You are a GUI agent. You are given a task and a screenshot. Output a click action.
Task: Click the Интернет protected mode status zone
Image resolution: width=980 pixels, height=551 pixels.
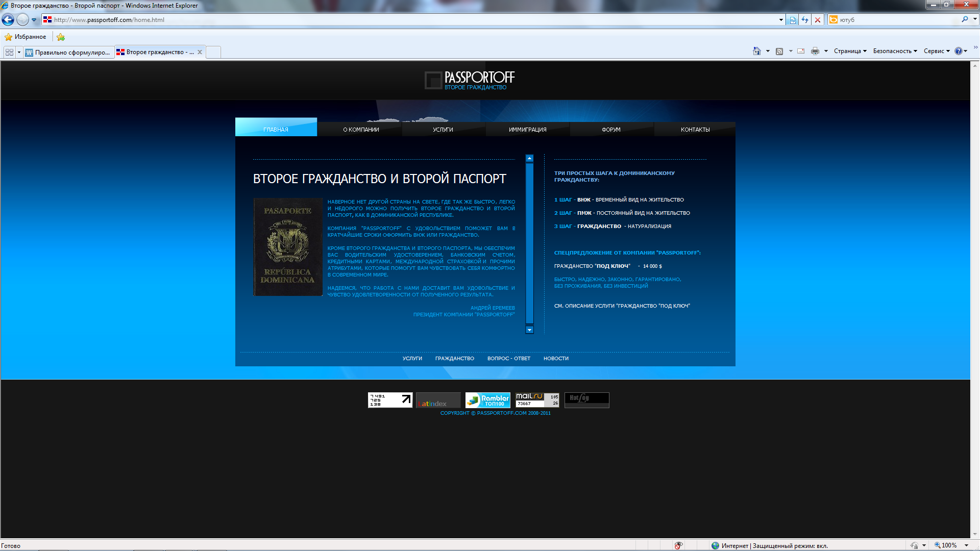point(770,545)
